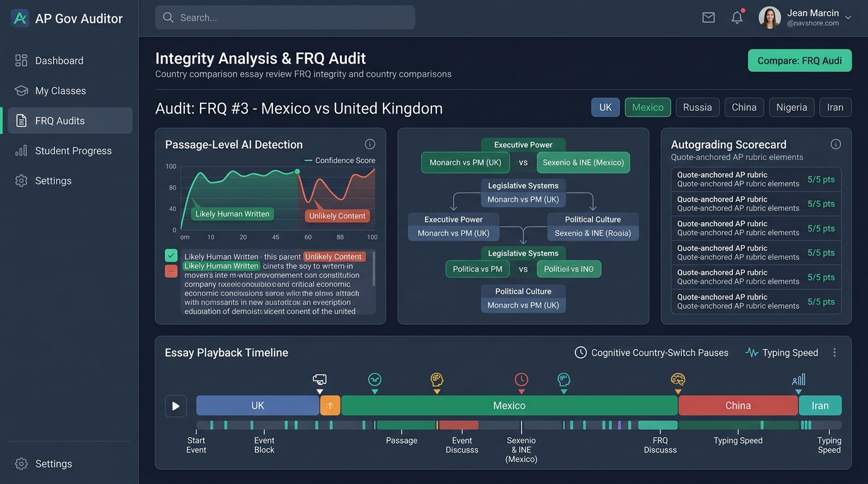Image resolution: width=868 pixels, height=484 pixels.
Task: Toggle the green checked passage checkbox
Action: pyautogui.click(x=171, y=255)
